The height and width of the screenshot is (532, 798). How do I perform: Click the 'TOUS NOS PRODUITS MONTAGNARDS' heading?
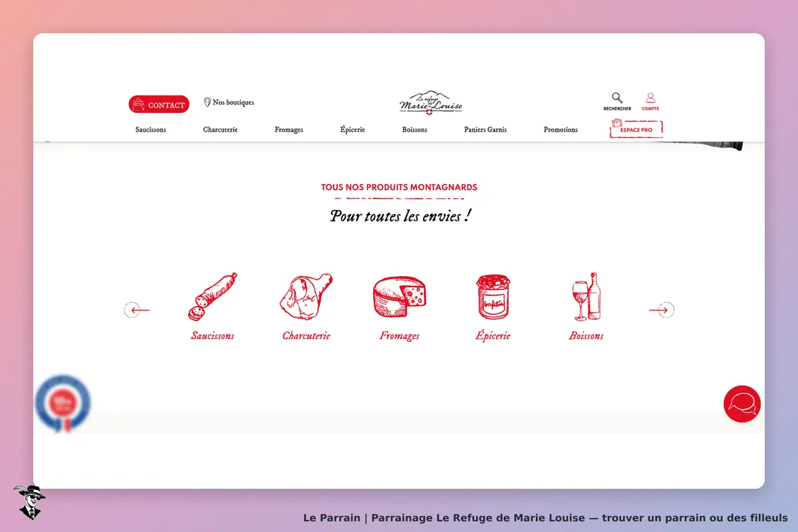click(399, 188)
